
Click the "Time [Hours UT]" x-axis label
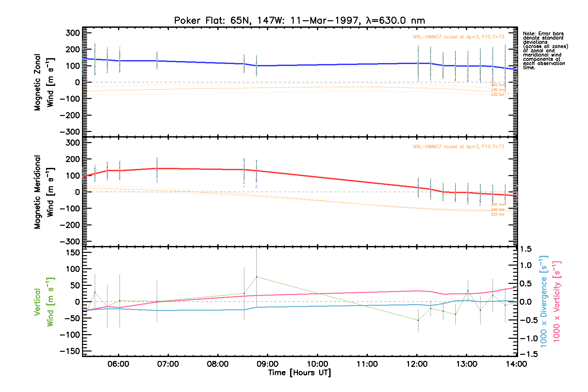pos(299,373)
